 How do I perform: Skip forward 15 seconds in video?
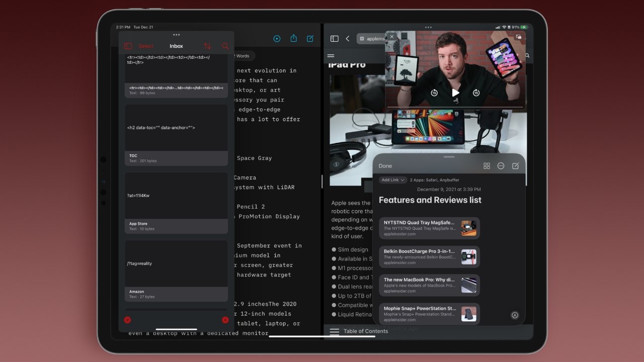pyautogui.click(x=476, y=93)
